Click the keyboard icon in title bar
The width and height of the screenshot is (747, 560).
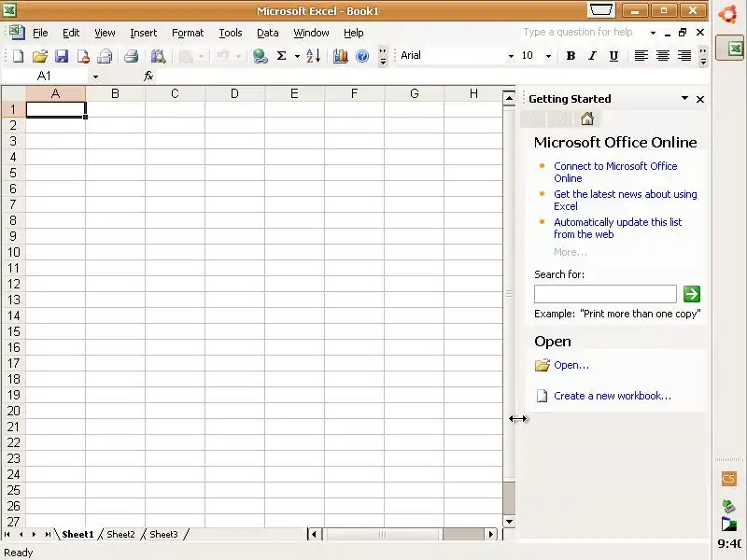pos(601,10)
